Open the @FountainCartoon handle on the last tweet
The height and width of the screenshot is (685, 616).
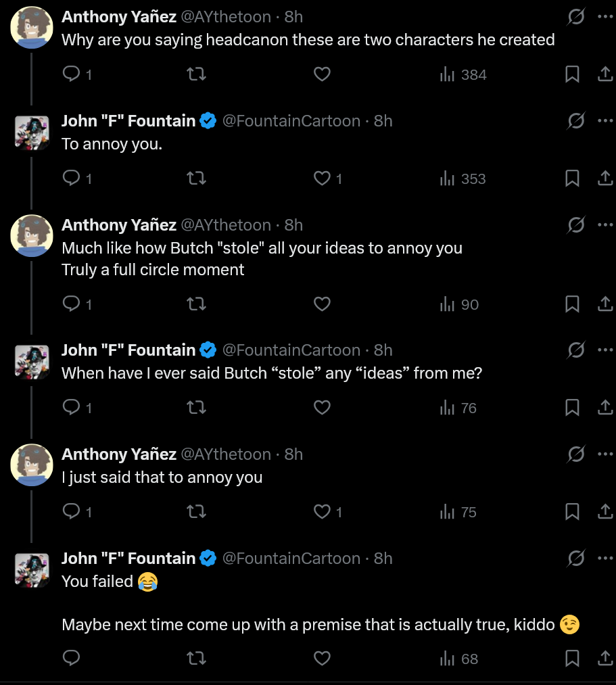tap(291, 558)
